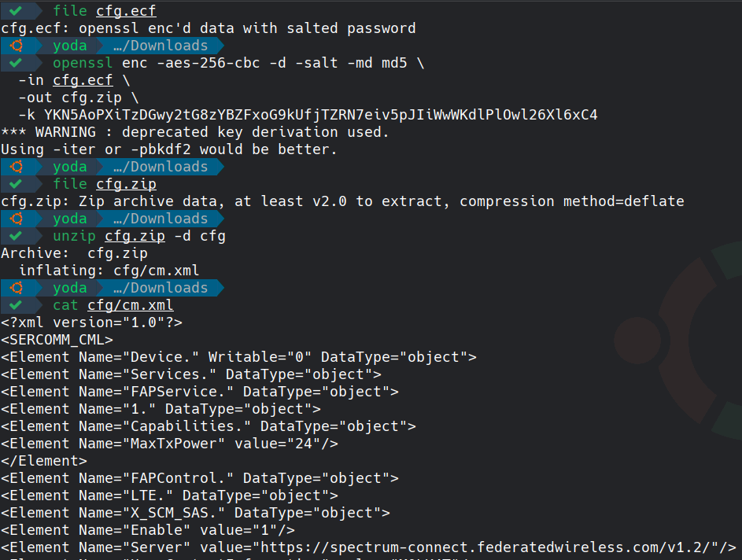The image size is (742, 560).
Task: Click the Ubuntu logo above "file cfg.zip"
Action: [17, 167]
